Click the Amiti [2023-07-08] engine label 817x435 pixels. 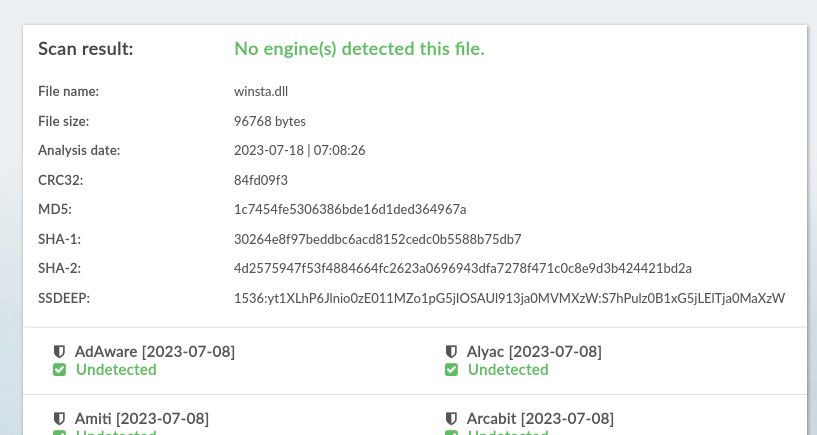pyautogui.click(x=142, y=419)
